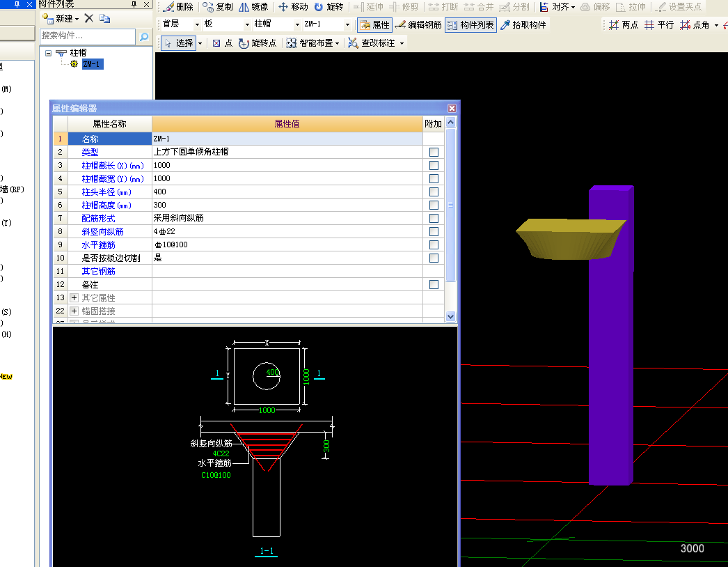Tick the 备注 row checkbox
This screenshot has height=567, width=728.
pyautogui.click(x=434, y=284)
